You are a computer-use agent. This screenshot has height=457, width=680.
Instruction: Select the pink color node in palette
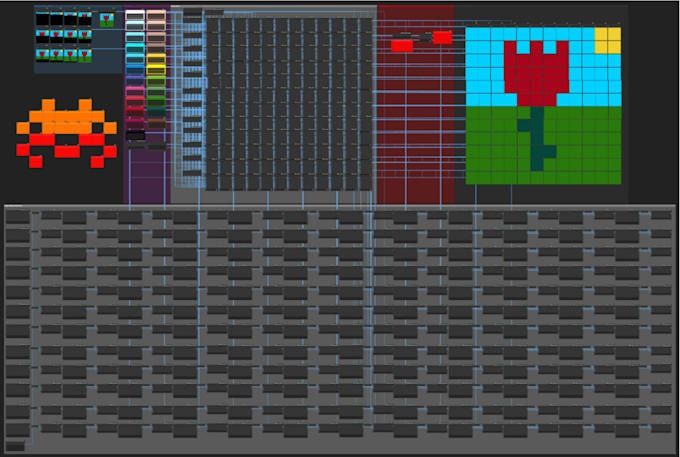135,91
